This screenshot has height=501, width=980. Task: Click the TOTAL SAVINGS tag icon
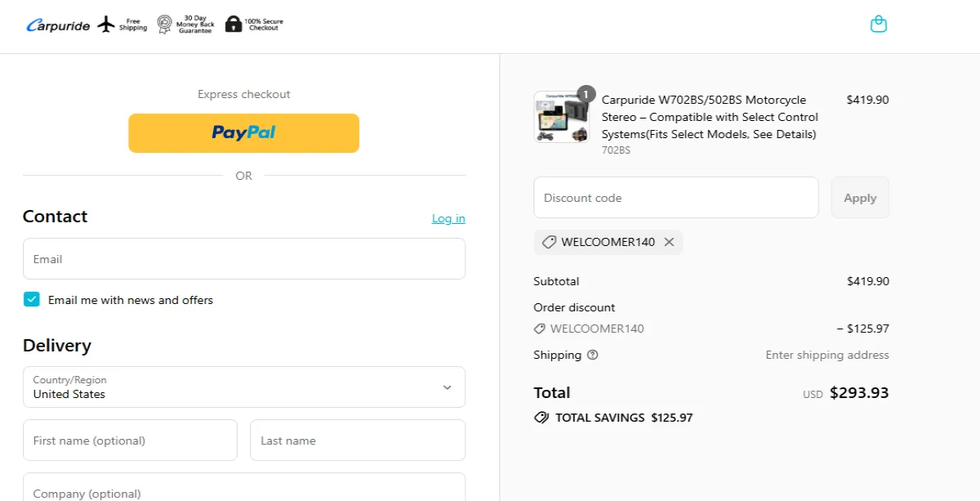[541, 417]
